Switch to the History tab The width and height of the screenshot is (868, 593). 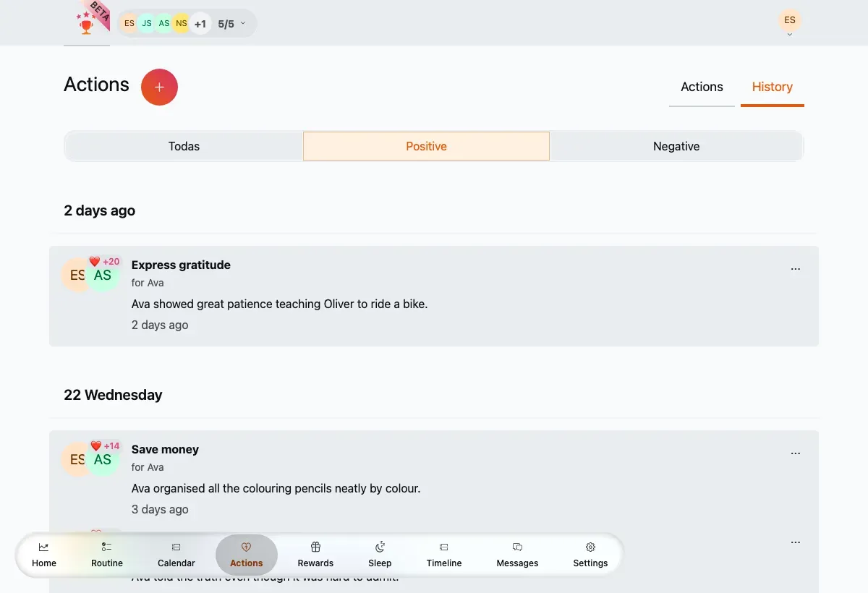773,88
